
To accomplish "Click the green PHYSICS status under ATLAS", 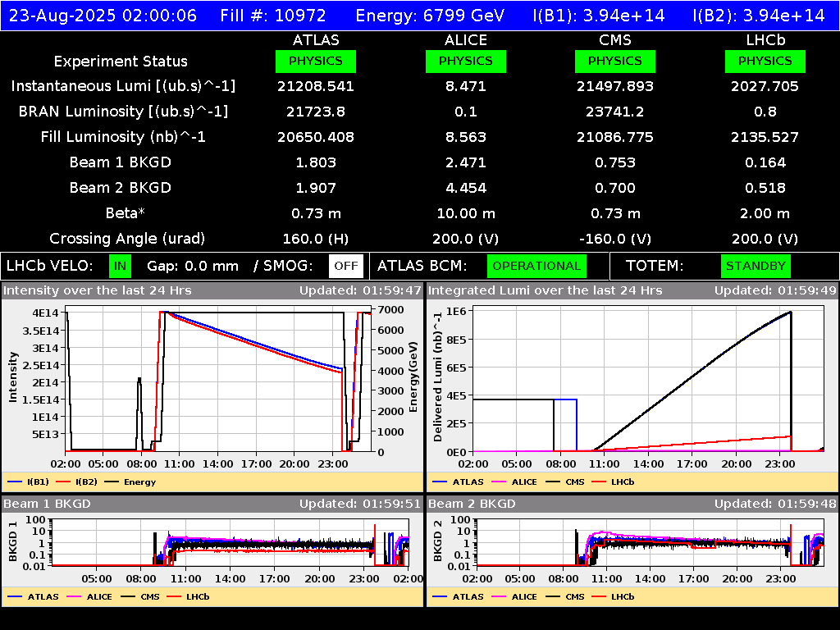I will 316,61.
